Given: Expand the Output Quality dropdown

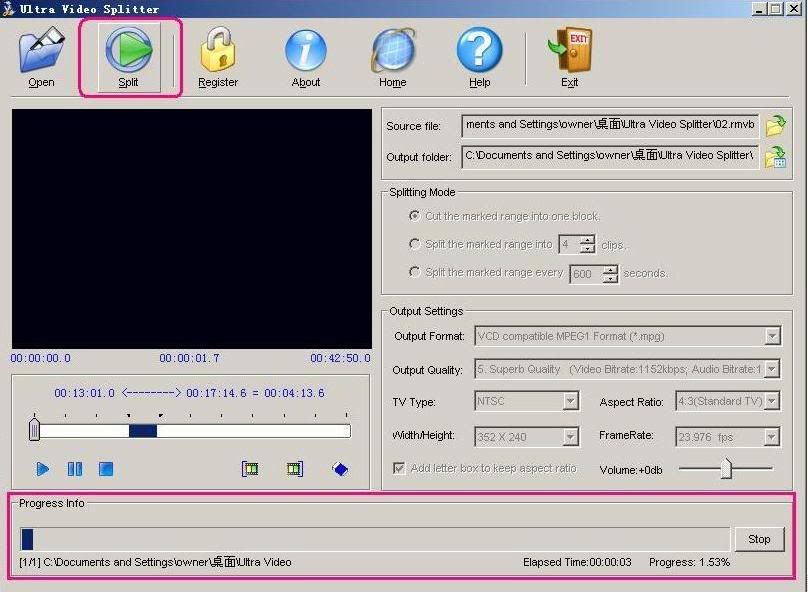Looking at the screenshot, I should point(772,369).
